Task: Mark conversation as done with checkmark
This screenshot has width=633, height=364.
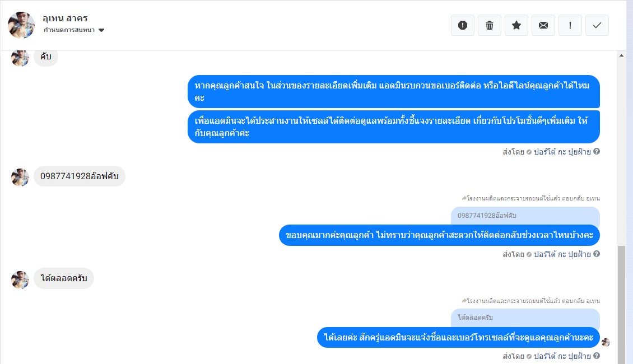Action: coord(597,25)
